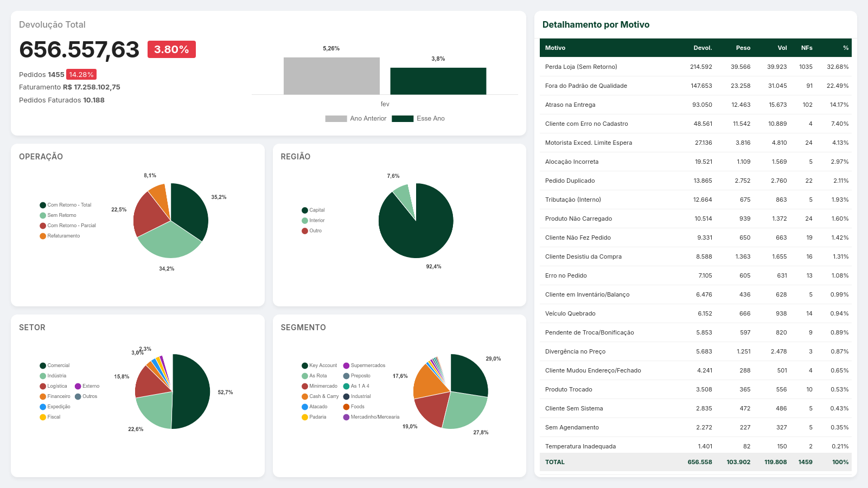Click the red 3.80% badge
This screenshot has height=488, width=868.
pos(171,49)
